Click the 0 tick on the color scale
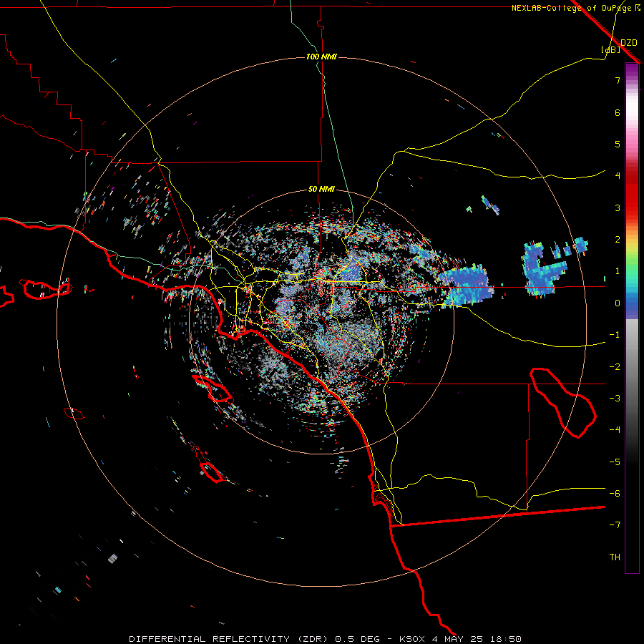The width and height of the screenshot is (644, 644). point(618,303)
